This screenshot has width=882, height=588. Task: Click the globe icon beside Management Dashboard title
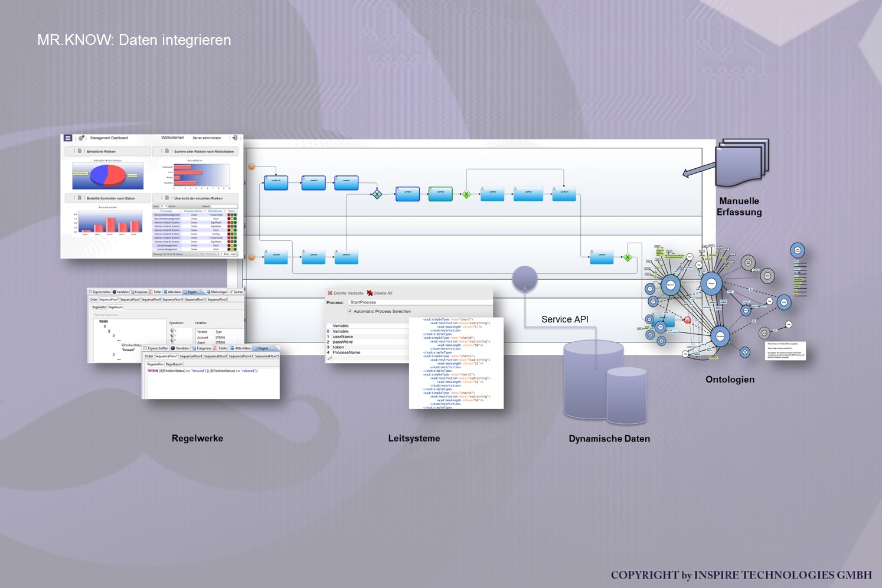tap(81, 138)
